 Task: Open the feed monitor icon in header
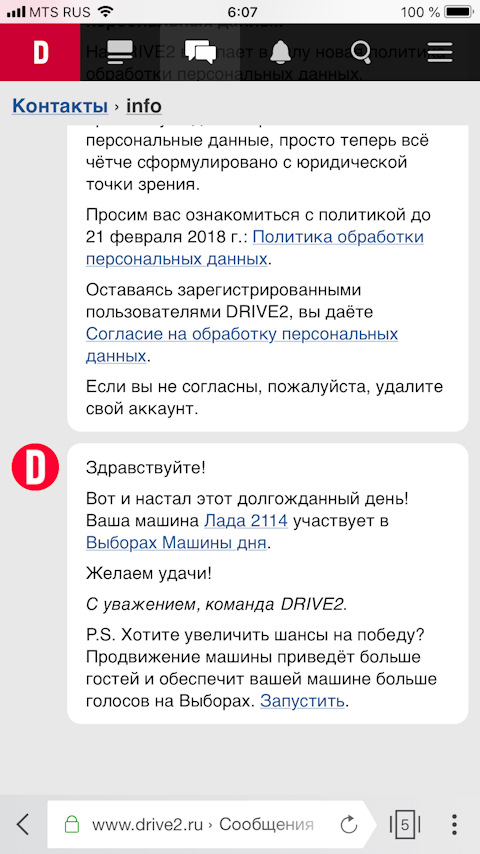click(x=120, y=53)
